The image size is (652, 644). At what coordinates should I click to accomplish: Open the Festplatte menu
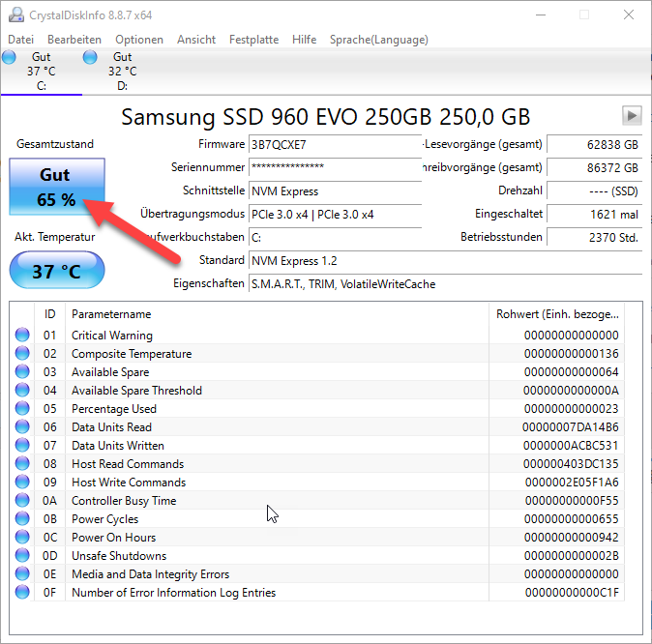[x=254, y=40]
